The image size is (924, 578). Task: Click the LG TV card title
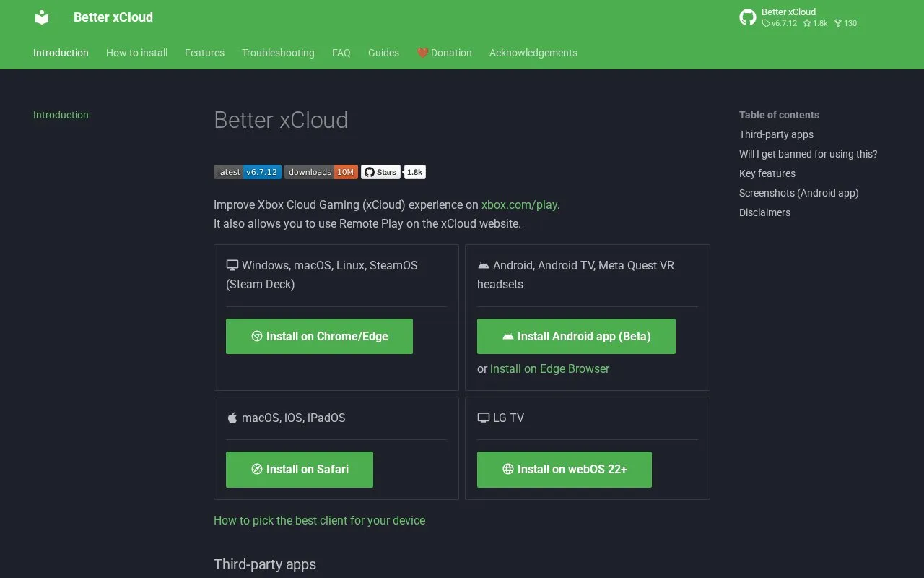pyautogui.click(x=508, y=418)
